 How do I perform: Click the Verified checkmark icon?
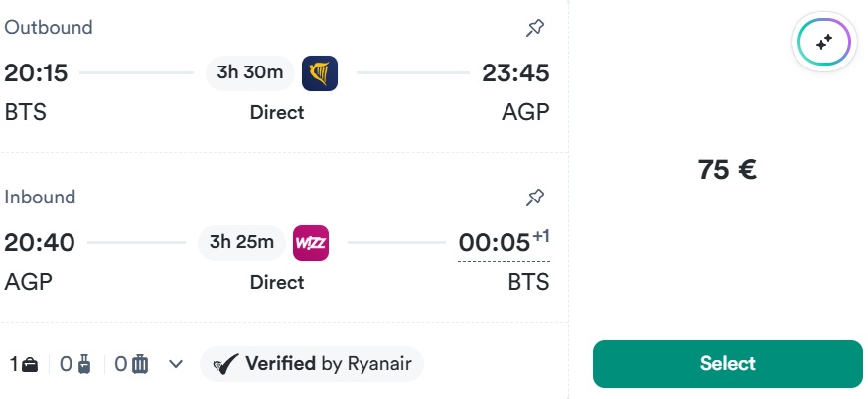226,364
